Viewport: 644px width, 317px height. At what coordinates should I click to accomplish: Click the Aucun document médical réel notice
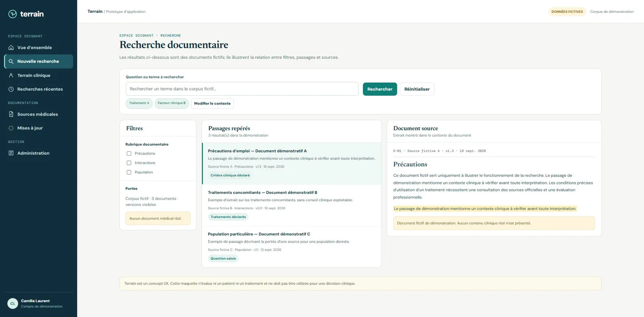[158, 218]
